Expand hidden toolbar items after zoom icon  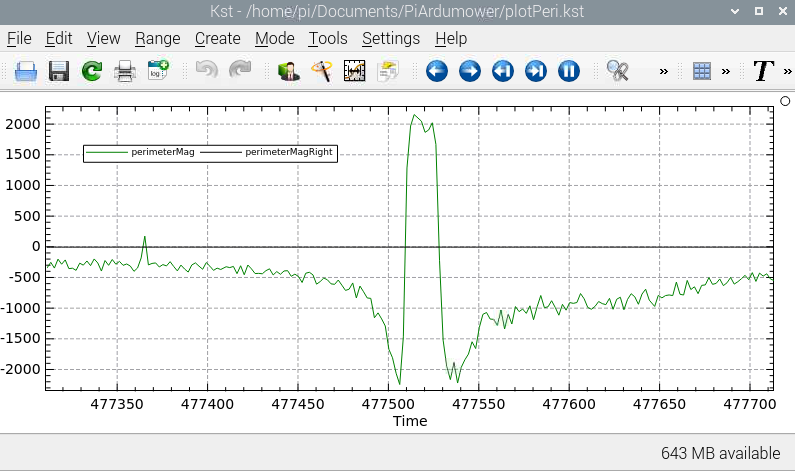tap(664, 71)
